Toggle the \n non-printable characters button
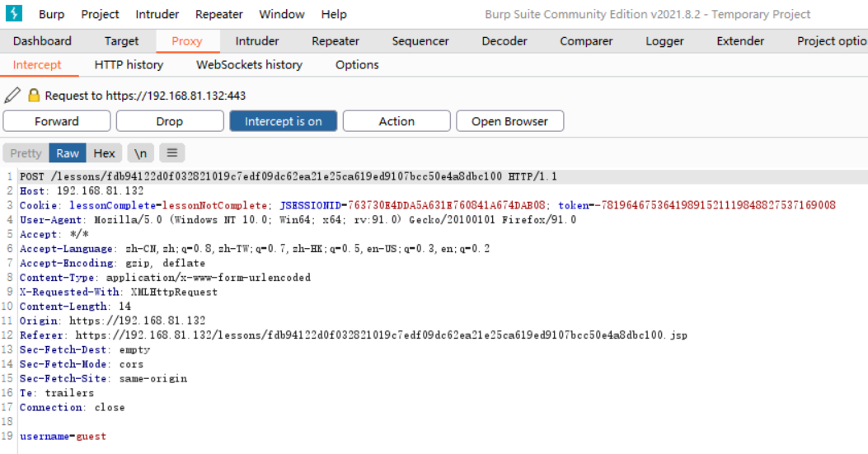Image resolution: width=868 pixels, height=454 pixels. click(x=141, y=153)
